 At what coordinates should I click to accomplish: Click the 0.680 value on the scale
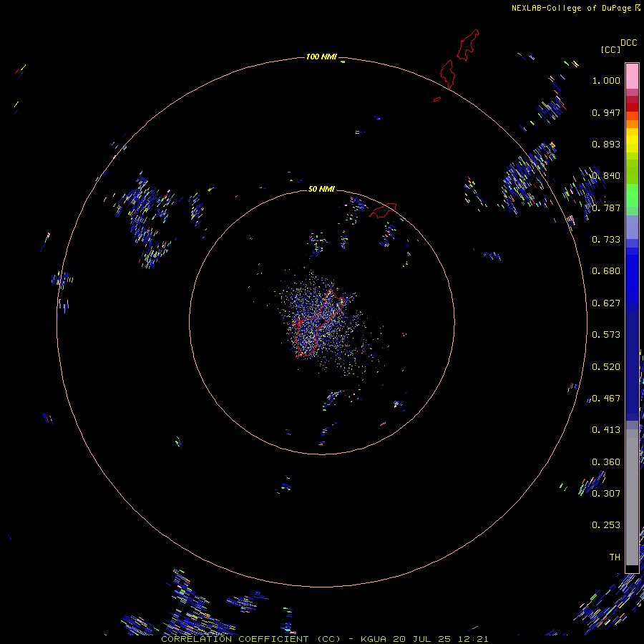point(606,271)
